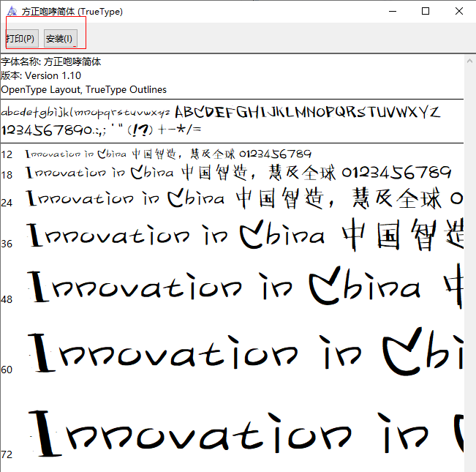Click the 1234567890 digits sample line
476x472 pixels.
[x=101, y=130]
